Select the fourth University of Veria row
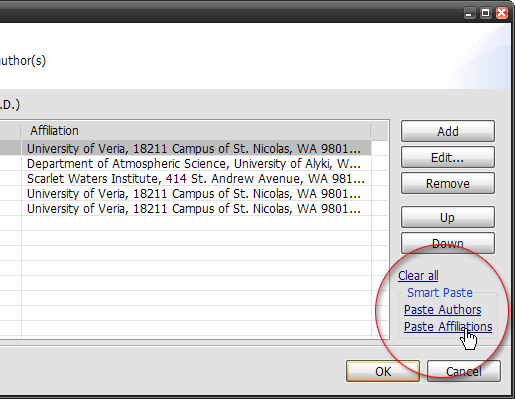Screen dimensions: 515x399 click(x=196, y=193)
